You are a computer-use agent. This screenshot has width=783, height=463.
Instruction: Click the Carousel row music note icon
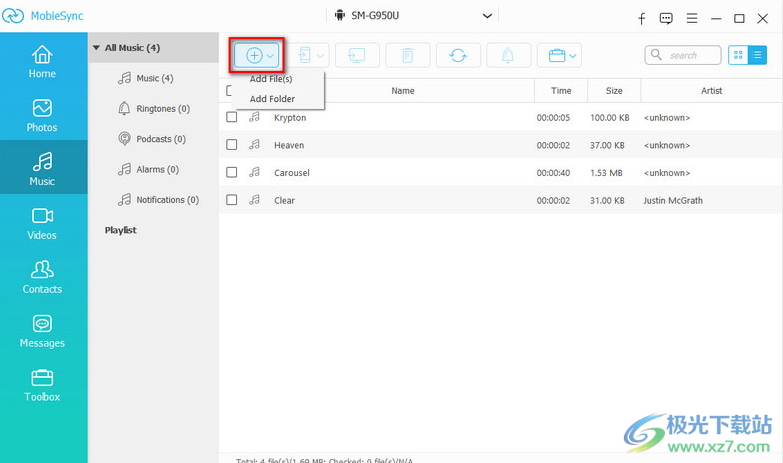pos(255,172)
